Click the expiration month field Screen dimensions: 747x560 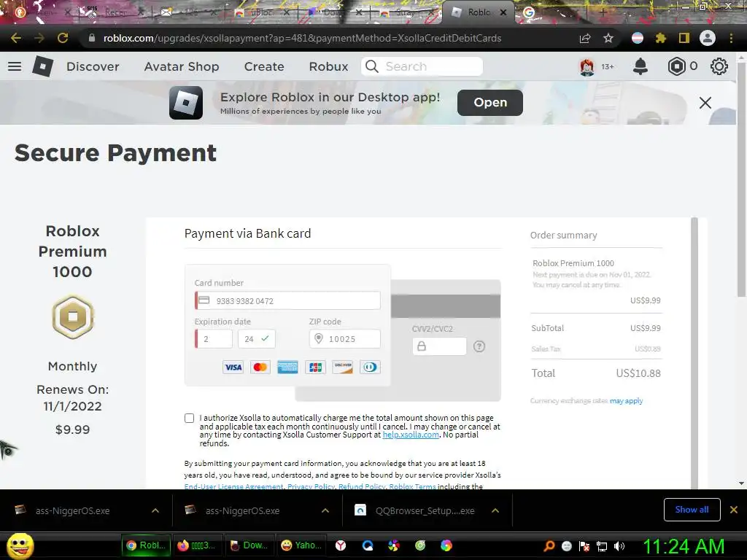click(214, 339)
